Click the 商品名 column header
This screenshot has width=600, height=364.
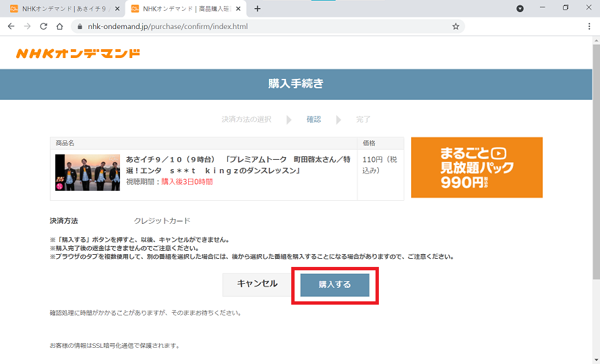point(65,143)
